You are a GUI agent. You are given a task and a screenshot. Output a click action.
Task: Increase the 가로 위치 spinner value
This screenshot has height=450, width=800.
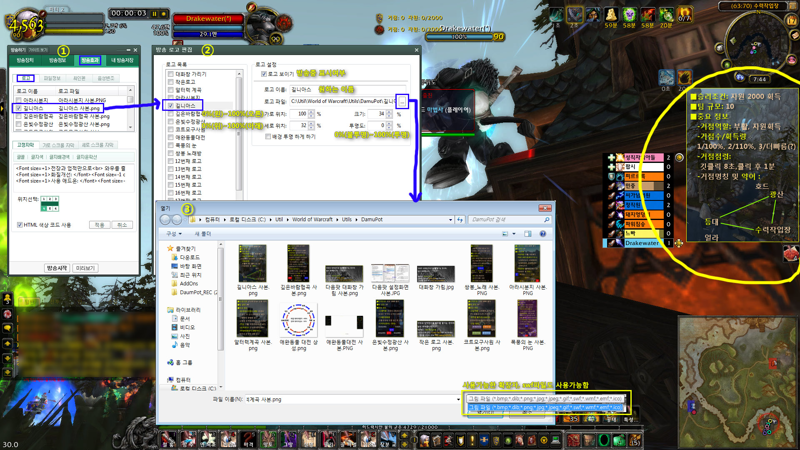coord(311,112)
